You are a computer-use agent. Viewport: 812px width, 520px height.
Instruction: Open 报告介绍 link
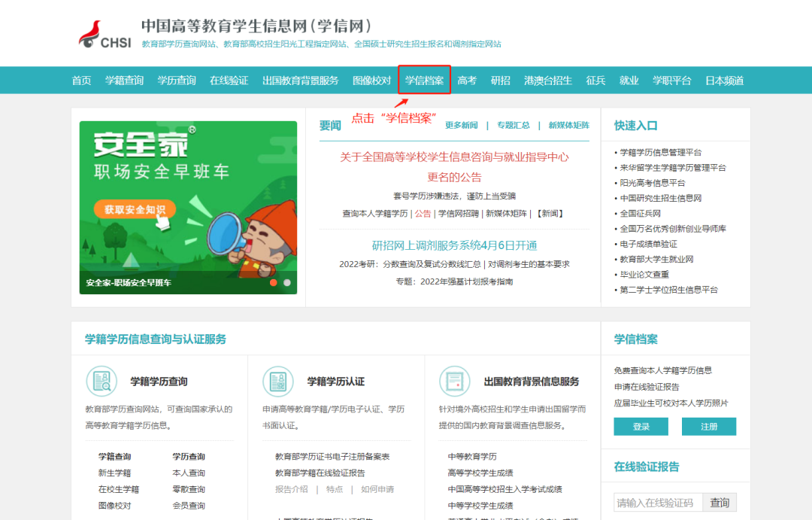[291, 489]
